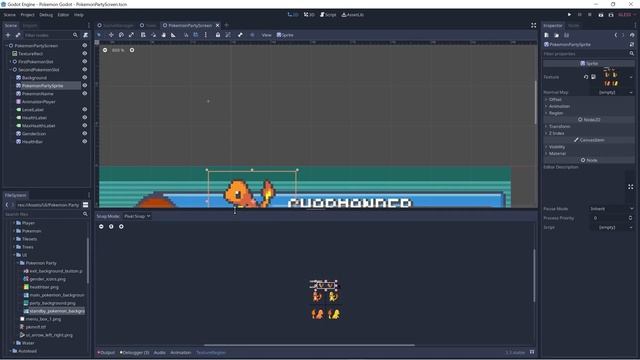Select the Scale Mode tool
This screenshot has width=640, height=360.
click(x=131, y=35)
